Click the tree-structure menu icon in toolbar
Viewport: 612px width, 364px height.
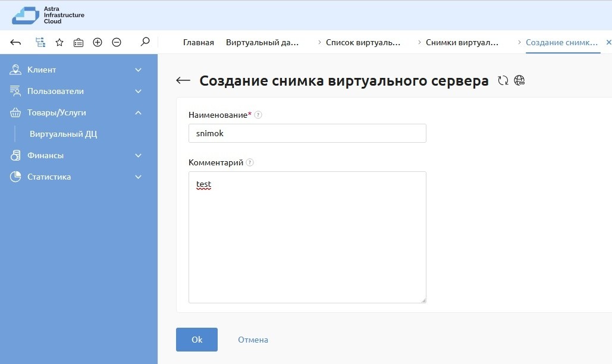pyautogui.click(x=40, y=42)
